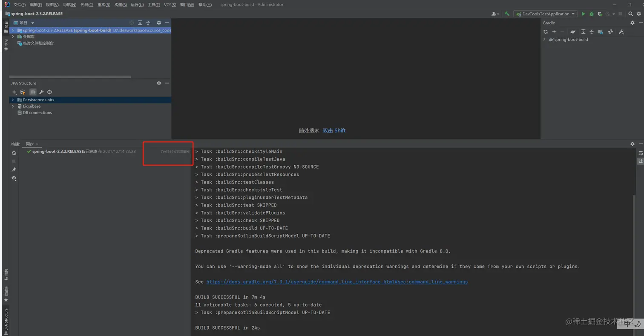Build project with the green hammer icon
644x336 pixels.
(x=507, y=14)
